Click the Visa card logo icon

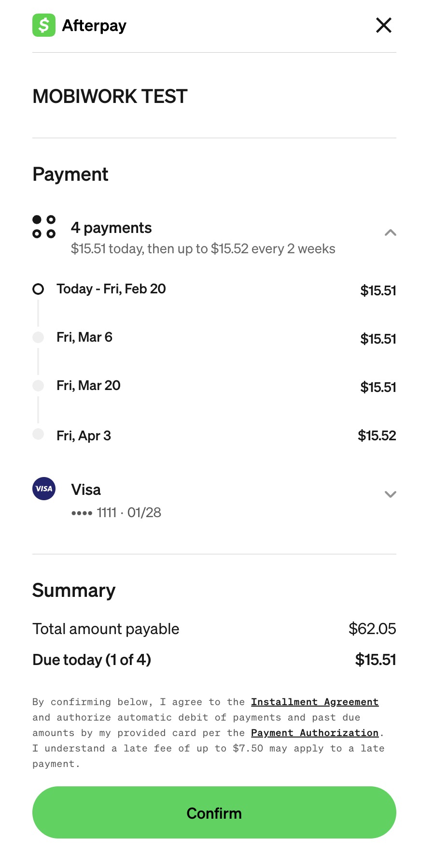coord(44,489)
